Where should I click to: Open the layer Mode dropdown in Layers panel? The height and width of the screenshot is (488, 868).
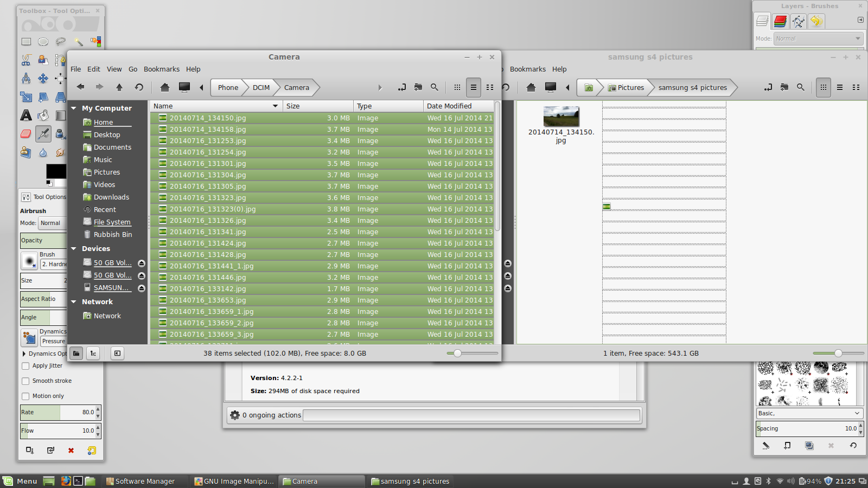pyautogui.click(x=818, y=38)
